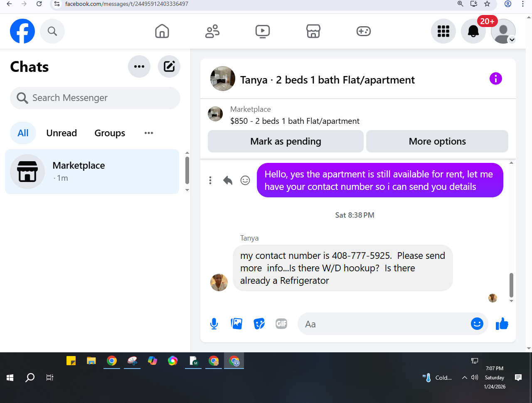This screenshot has width=532, height=403.
Task: Choose a GIF with the GIF icon
Action: (281, 324)
